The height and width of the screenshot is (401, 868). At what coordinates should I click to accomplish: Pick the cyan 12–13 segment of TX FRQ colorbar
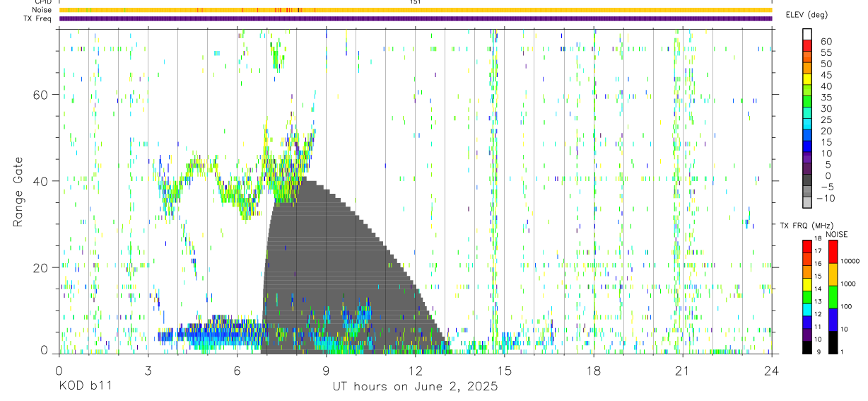pyautogui.click(x=807, y=308)
